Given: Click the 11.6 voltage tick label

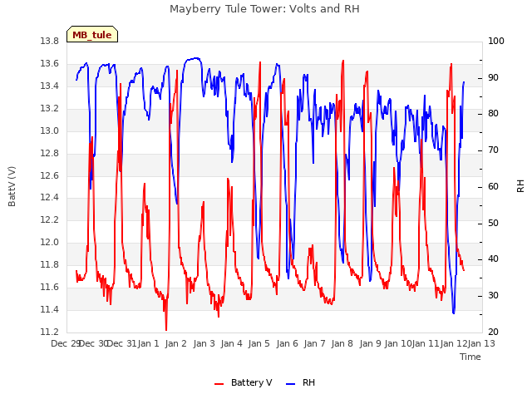Looking at the screenshot, I should pos(50,287).
